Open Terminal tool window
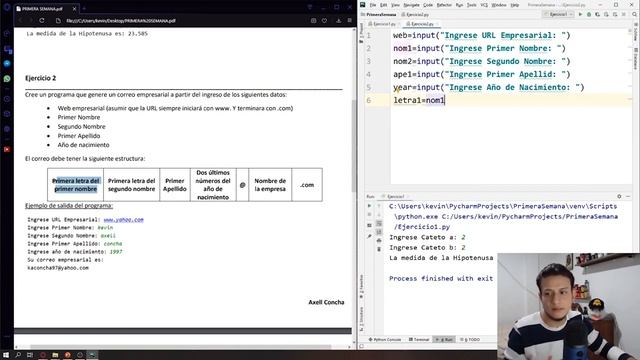The width and height of the screenshot is (640, 360). pyautogui.click(x=419, y=340)
